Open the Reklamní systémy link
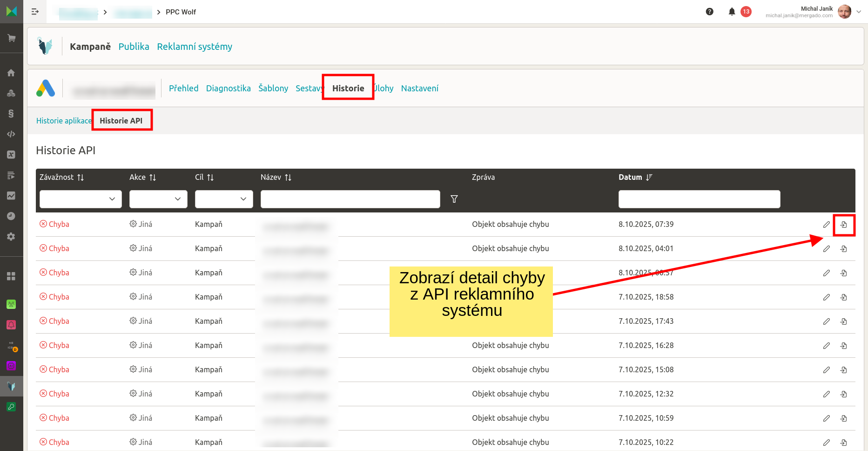Viewport: 868px width, 451px height. [195, 47]
